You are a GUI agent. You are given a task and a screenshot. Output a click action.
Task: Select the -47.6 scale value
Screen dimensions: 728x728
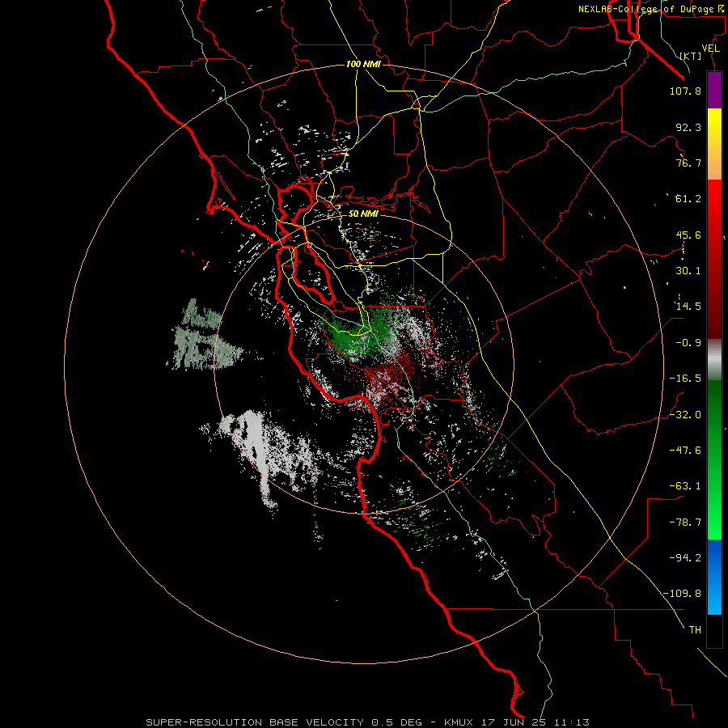coord(685,451)
